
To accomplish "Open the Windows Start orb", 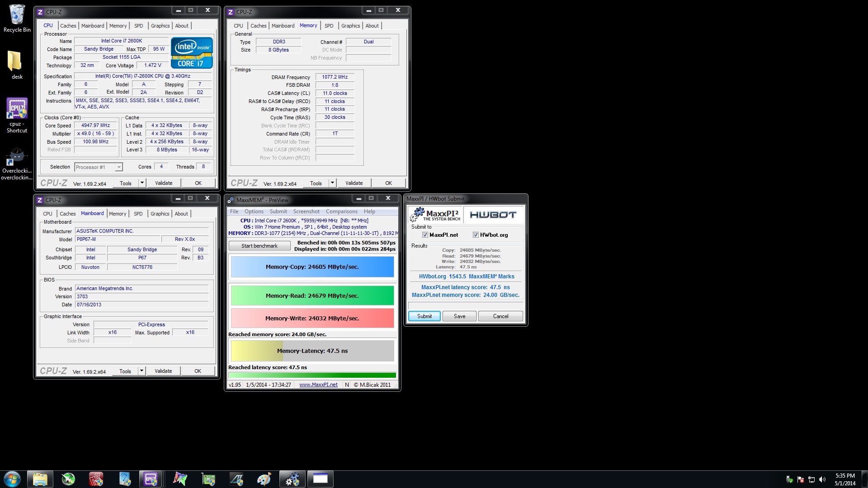I will [x=12, y=479].
